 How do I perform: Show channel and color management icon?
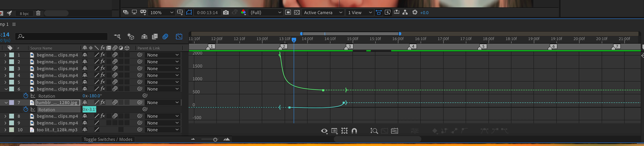pyautogui.click(x=243, y=12)
